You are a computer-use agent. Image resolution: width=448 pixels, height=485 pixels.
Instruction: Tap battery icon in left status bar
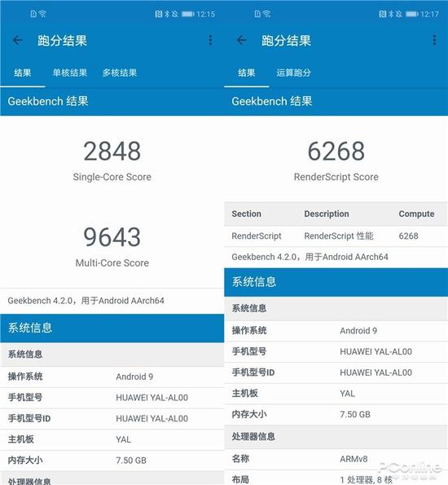coord(187,14)
